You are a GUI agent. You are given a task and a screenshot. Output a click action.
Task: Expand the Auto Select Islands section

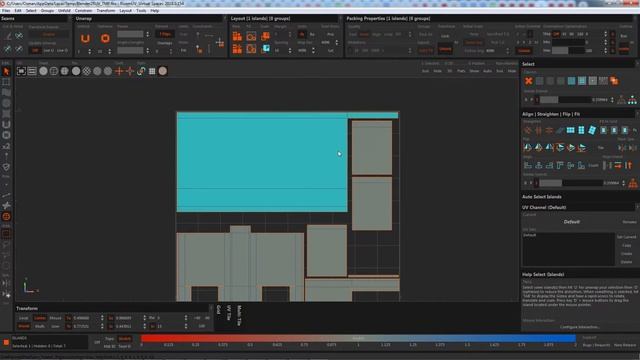[x=541, y=197]
